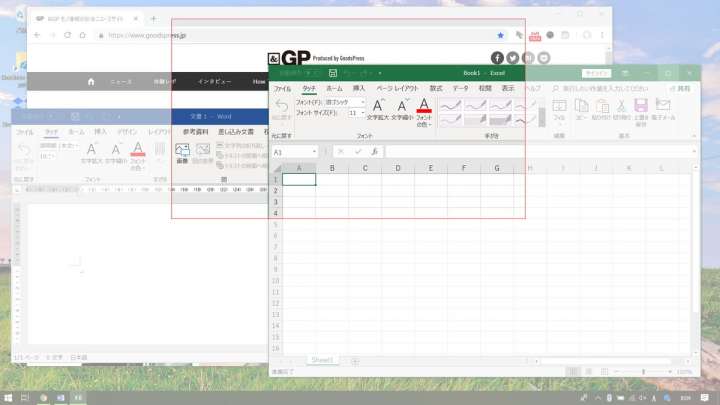This screenshot has width=720, height=405.
Task: Click the browser's home button
Action: (x=83, y=35)
